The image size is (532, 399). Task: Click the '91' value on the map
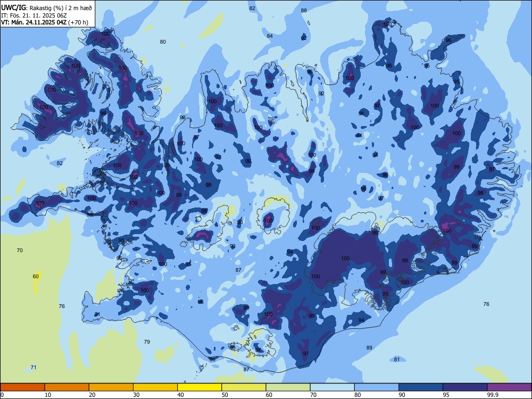(x=97, y=314)
